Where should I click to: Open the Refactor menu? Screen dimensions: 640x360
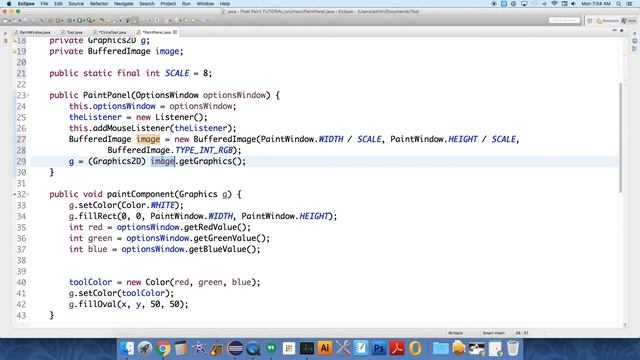(99, 4)
